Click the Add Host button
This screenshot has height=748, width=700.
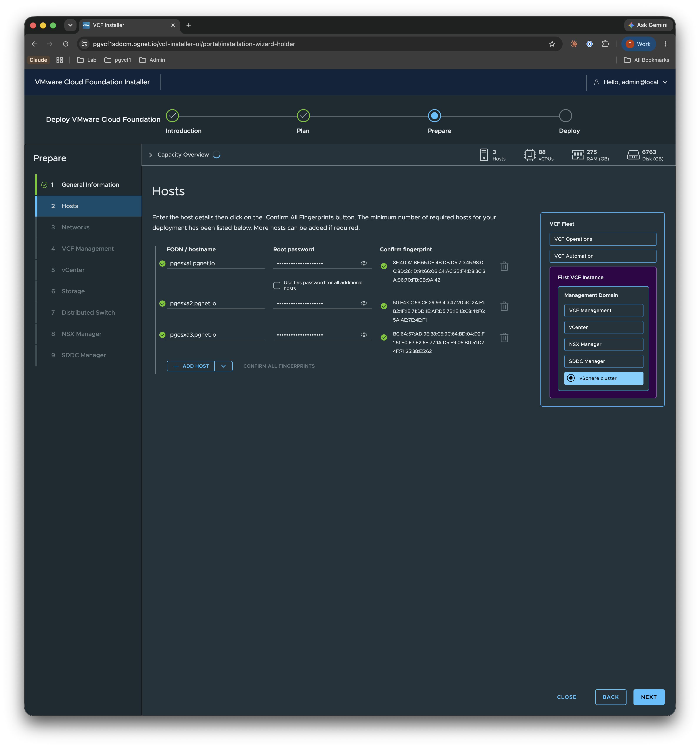point(191,366)
